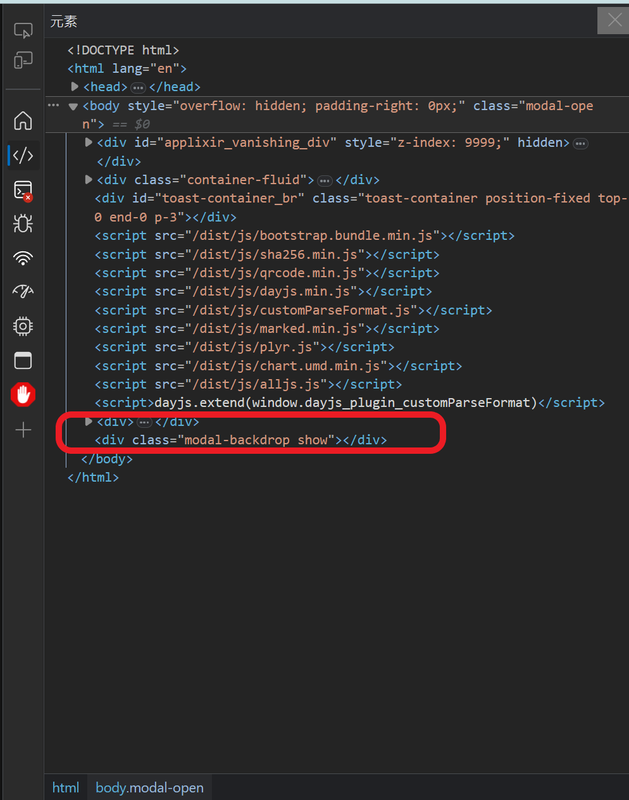Expand the applixir_vanishing_div node

click(88, 142)
